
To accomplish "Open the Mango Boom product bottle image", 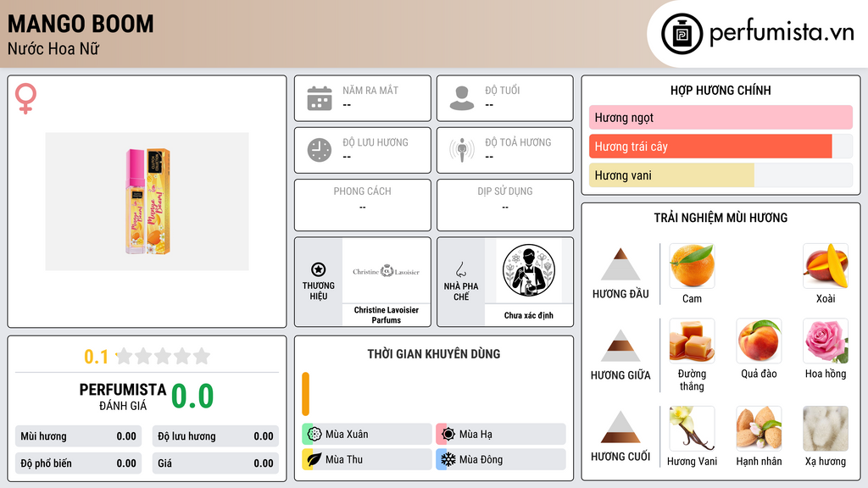I will click(147, 202).
